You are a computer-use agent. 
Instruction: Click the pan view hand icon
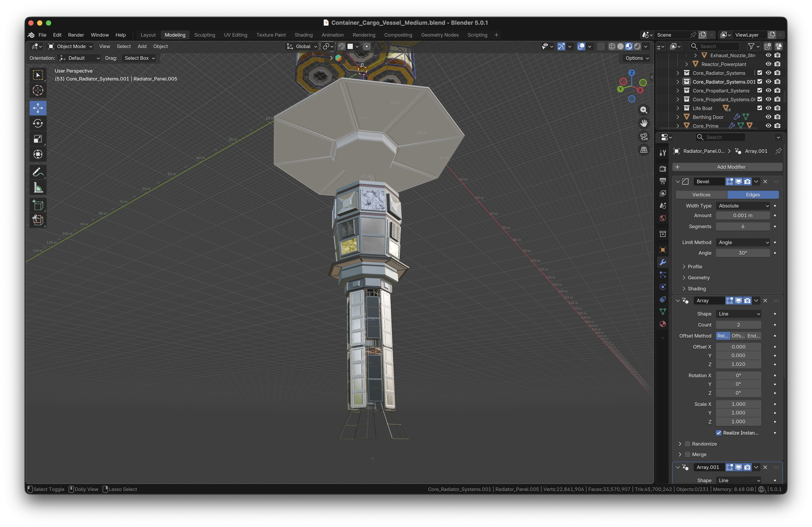644,123
